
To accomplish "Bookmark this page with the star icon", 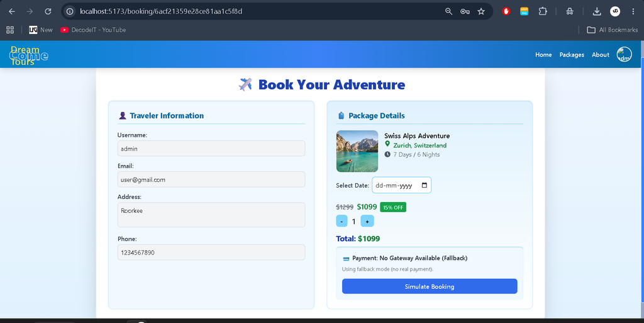I will tap(481, 11).
